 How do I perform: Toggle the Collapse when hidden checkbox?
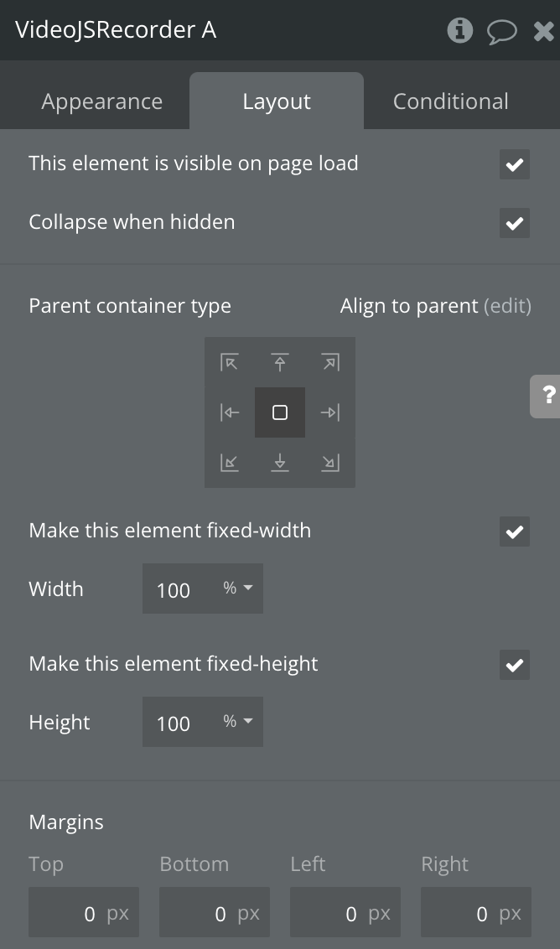(x=515, y=223)
